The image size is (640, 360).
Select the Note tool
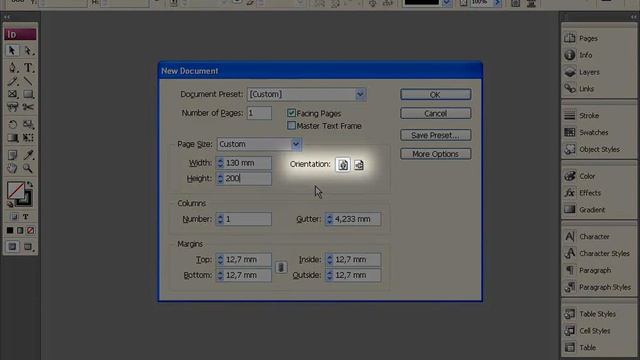click(12, 155)
